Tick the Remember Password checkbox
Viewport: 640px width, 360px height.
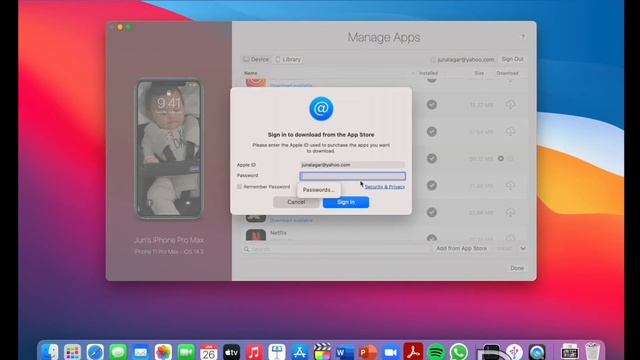tap(240, 187)
